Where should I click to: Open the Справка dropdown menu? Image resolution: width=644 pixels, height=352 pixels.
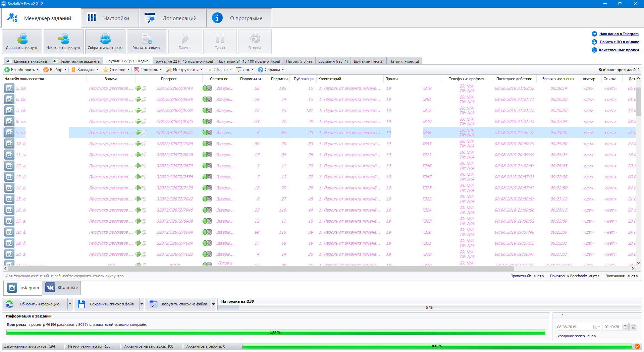click(271, 70)
